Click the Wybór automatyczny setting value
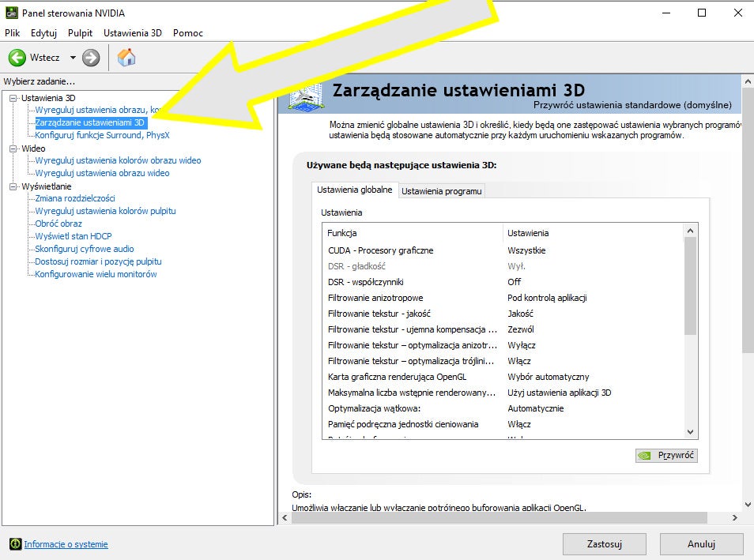754x560 pixels. point(549,377)
